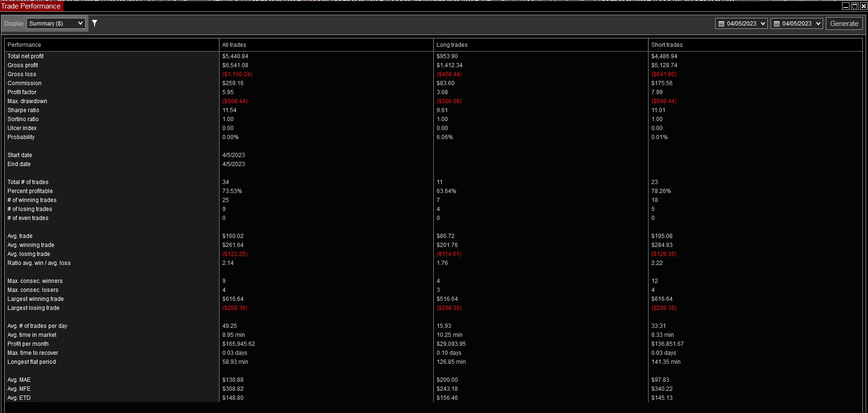Open the Display Summary ($) dropdown
The image size is (868, 413).
[56, 23]
